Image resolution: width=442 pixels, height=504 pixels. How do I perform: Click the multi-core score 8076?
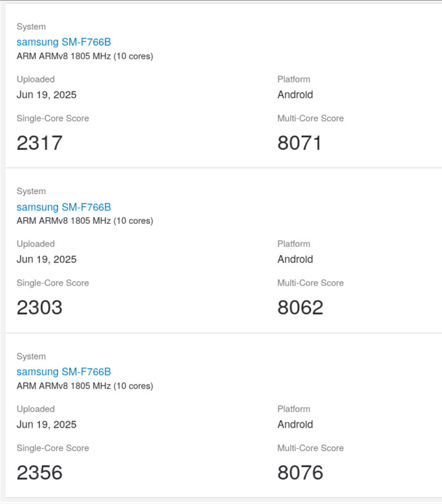coord(300,472)
